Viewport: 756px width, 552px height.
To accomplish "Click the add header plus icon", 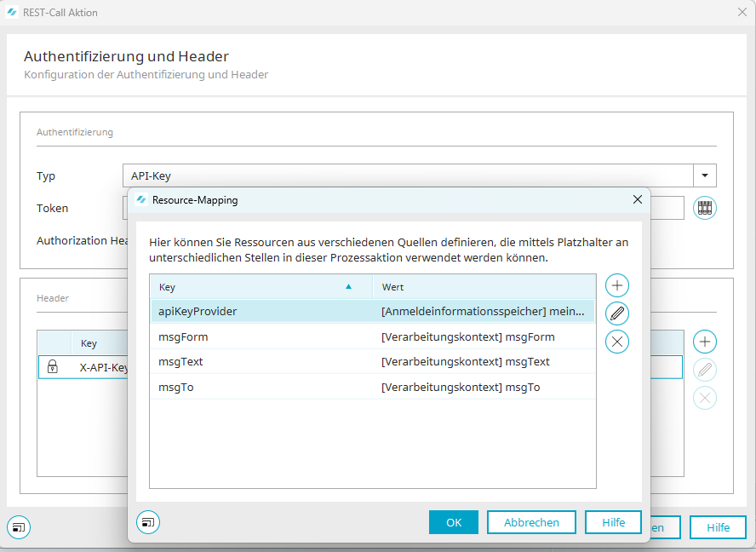I will (x=704, y=342).
